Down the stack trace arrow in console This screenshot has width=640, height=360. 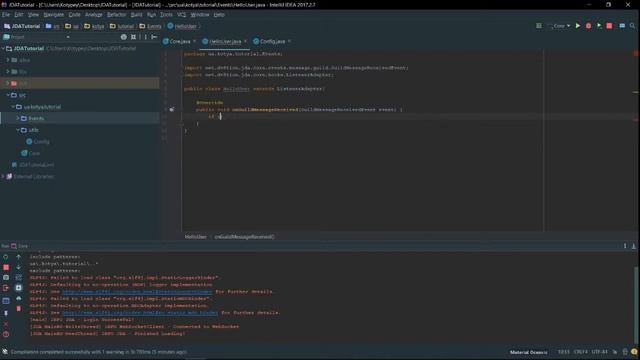(18, 267)
